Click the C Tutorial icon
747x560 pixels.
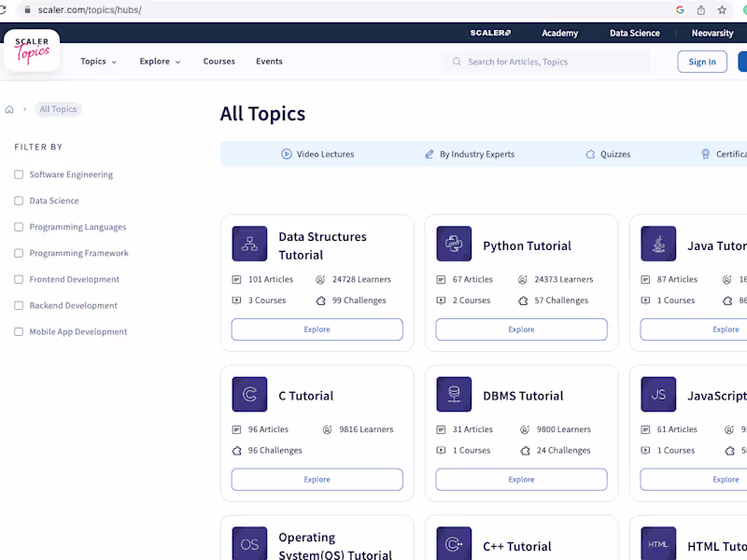249,394
